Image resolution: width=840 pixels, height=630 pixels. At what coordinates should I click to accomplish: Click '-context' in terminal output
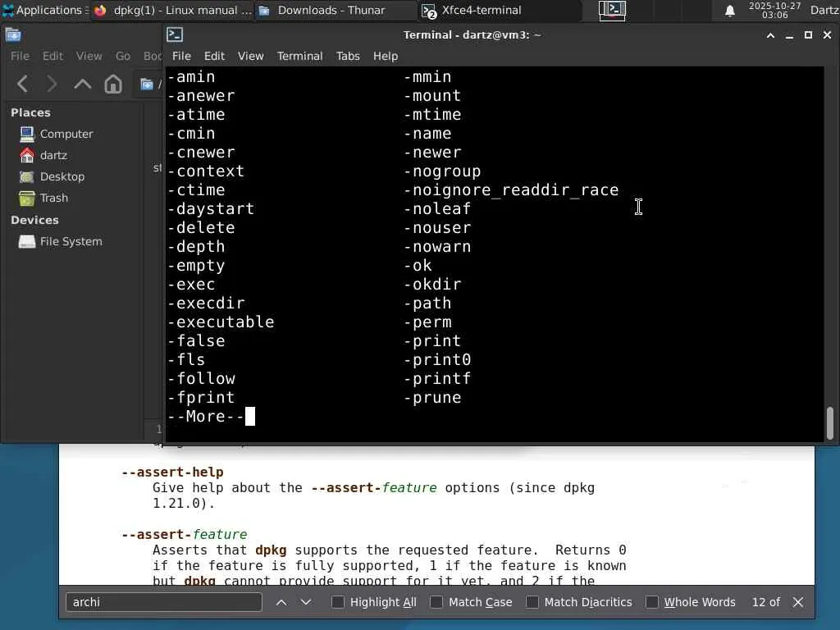tap(206, 171)
